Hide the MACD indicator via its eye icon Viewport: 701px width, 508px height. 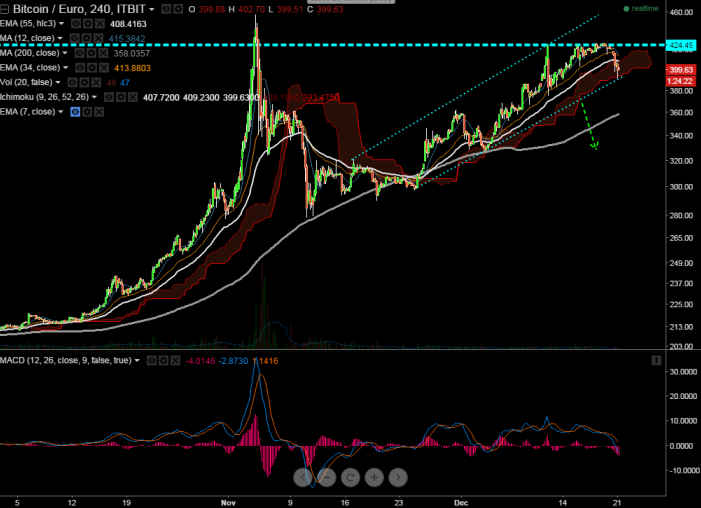click(x=152, y=360)
